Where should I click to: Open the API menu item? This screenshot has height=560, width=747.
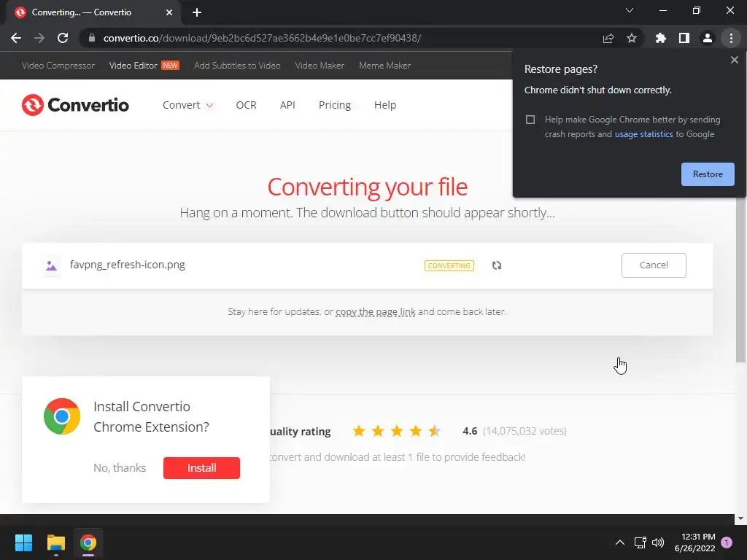pos(287,105)
